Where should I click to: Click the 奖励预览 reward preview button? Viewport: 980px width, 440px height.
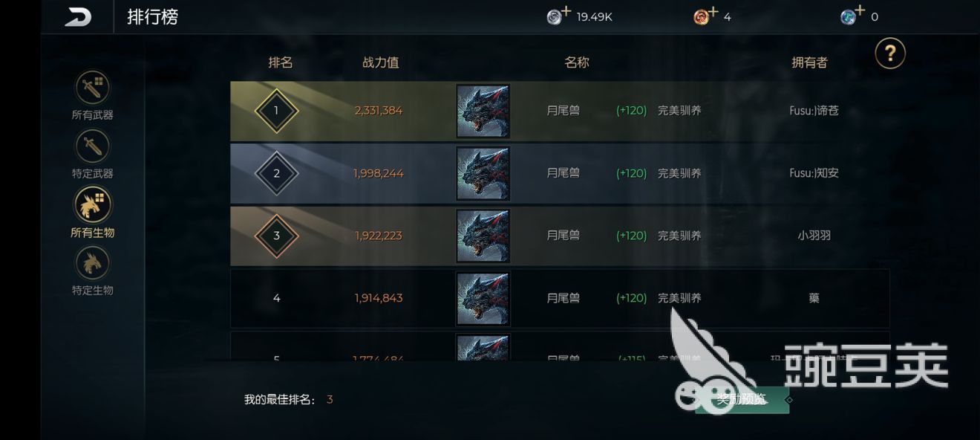coord(742,400)
